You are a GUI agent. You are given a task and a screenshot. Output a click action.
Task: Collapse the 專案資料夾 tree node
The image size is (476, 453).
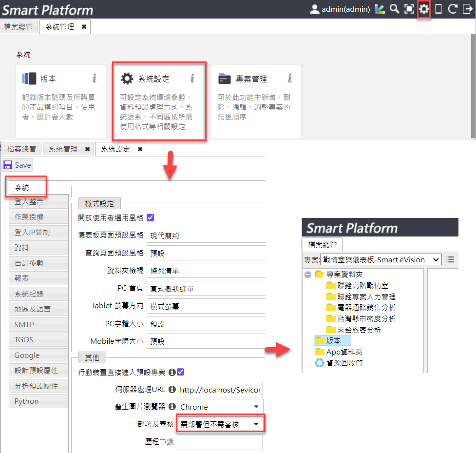point(308,275)
